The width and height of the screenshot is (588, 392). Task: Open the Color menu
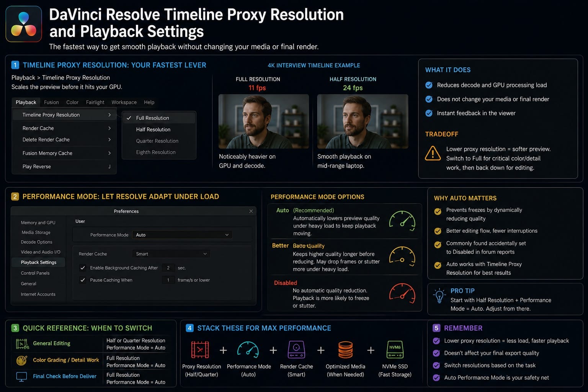[x=72, y=102]
